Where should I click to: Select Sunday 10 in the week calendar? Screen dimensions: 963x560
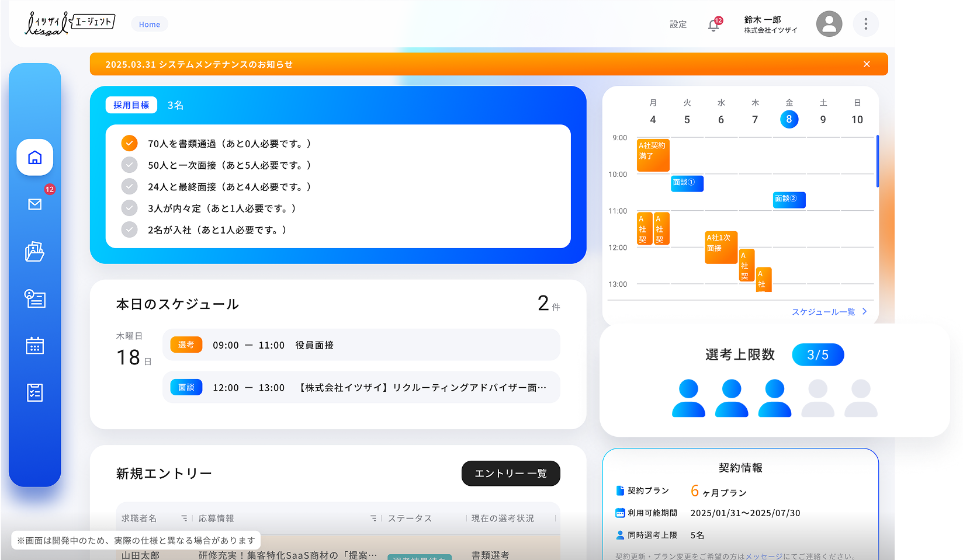(857, 120)
